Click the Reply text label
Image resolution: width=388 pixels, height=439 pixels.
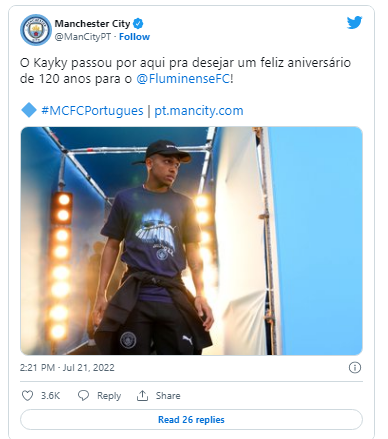[109, 396]
